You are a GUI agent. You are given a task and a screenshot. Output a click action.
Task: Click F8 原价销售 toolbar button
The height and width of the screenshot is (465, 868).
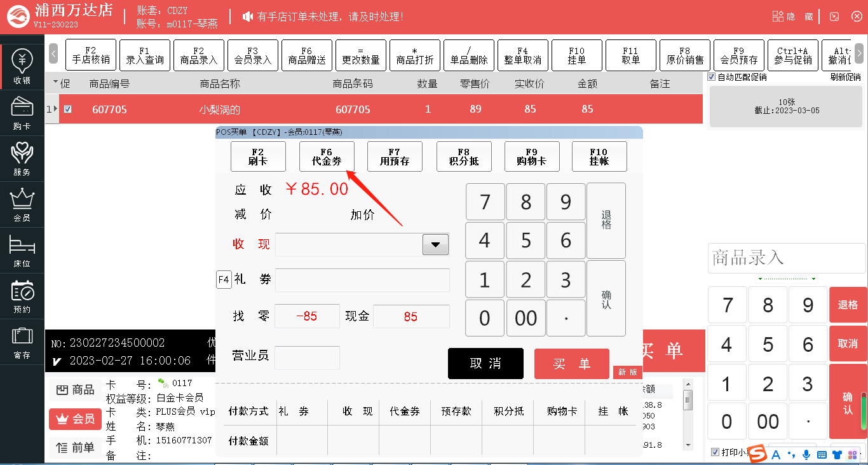(x=685, y=55)
